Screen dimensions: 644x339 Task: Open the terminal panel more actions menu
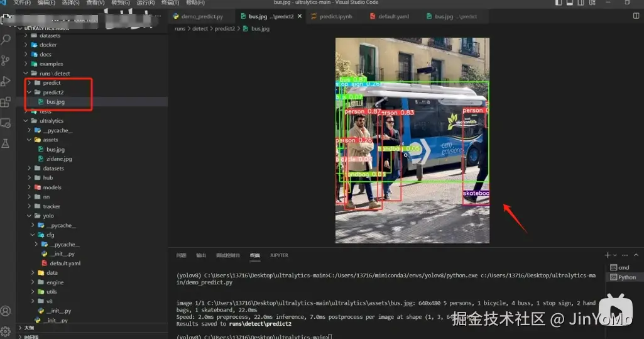pos(625,255)
